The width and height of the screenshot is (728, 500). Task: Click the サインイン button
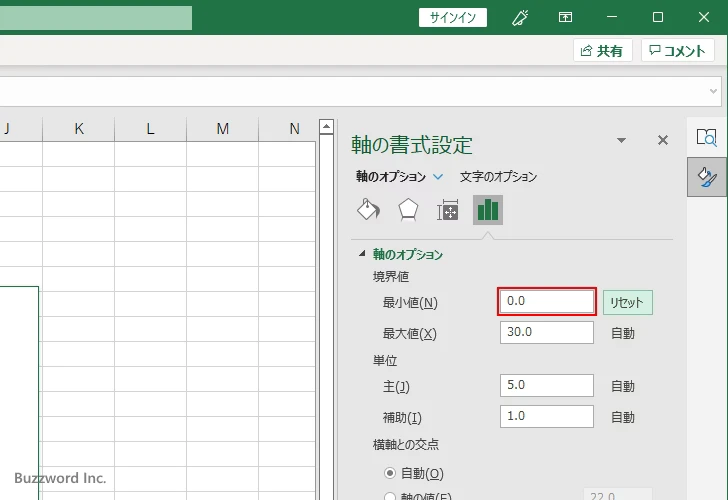(453, 18)
